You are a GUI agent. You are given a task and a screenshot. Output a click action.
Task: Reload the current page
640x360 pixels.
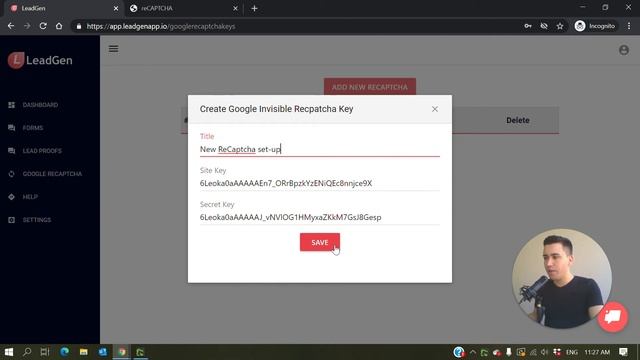(43, 26)
